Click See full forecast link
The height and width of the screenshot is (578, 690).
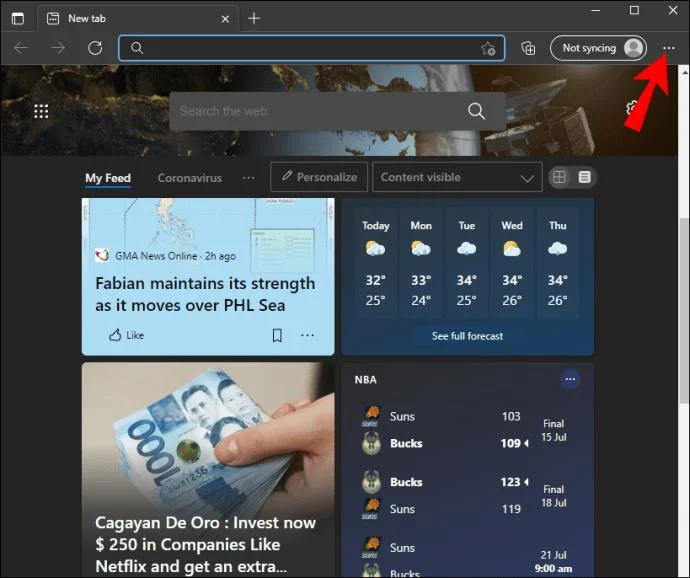[x=467, y=336]
